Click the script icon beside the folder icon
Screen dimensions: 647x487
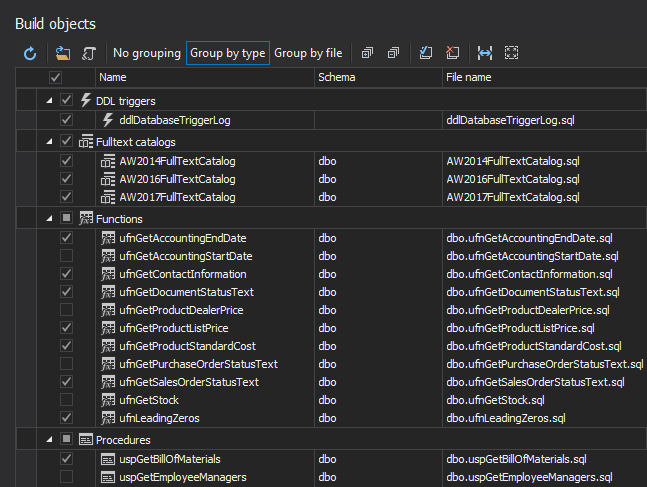click(89, 53)
